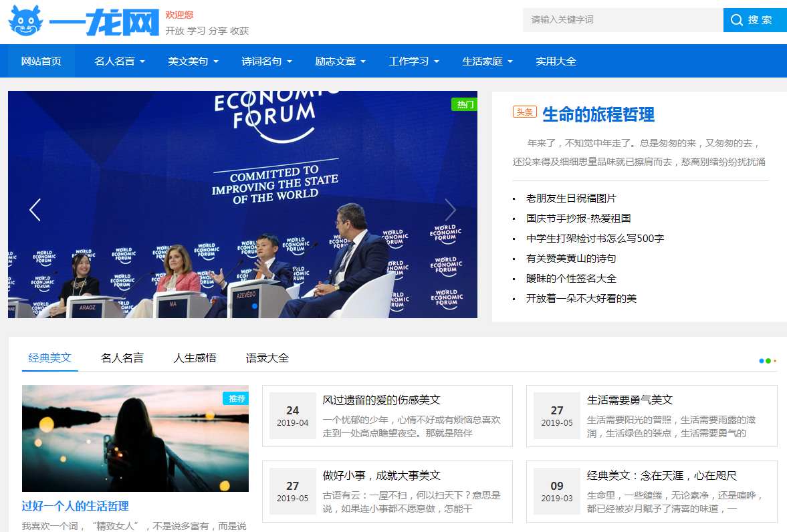Screen dimensions: 787x532
Task: Expand the 诗词名句 navigation dropdown
Action: pyautogui.click(x=267, y=61)
